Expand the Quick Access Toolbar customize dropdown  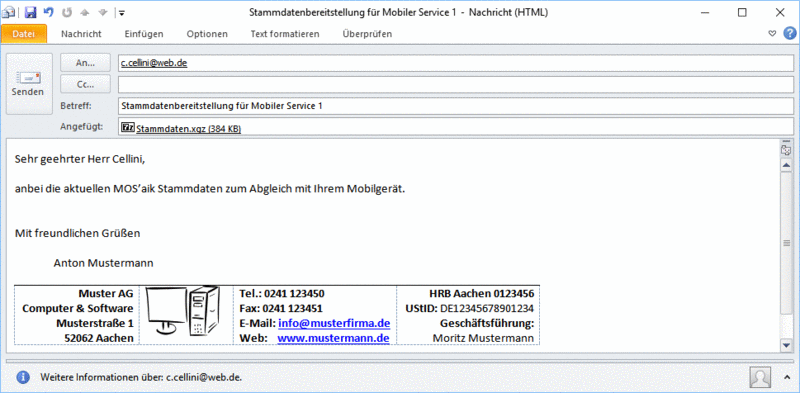(122, 13)
